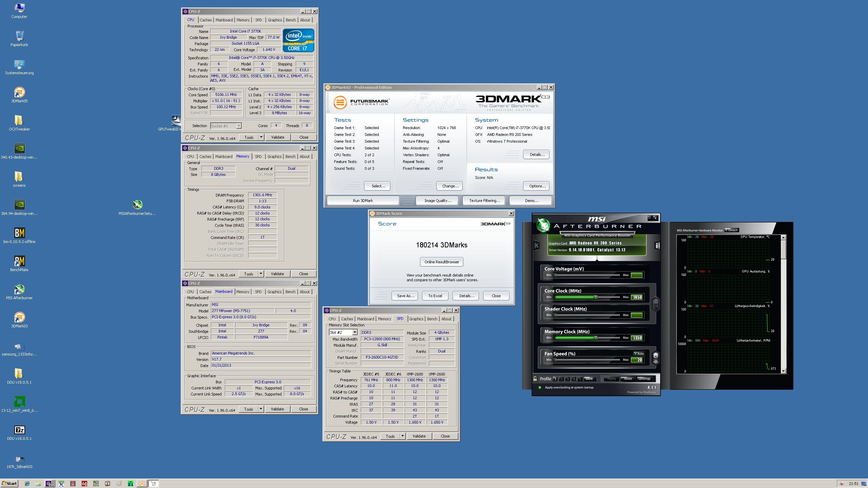Expand Tools dropdown arrow in Mainboard tab window

point(261,409)
